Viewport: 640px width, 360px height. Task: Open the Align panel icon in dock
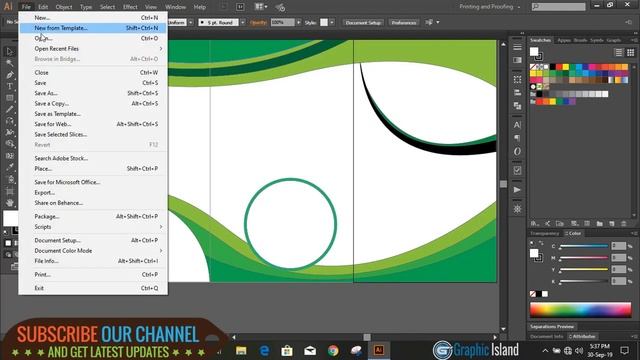(x=517, y=93)
